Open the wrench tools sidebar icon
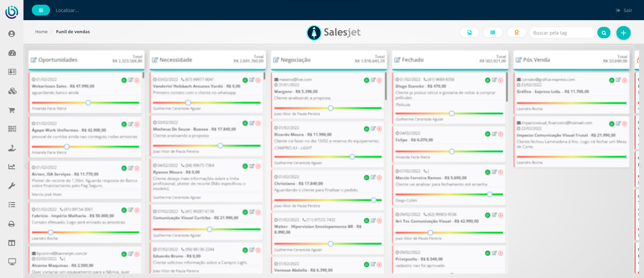This screenshot has width=644, height=278. tap(12, 186)
